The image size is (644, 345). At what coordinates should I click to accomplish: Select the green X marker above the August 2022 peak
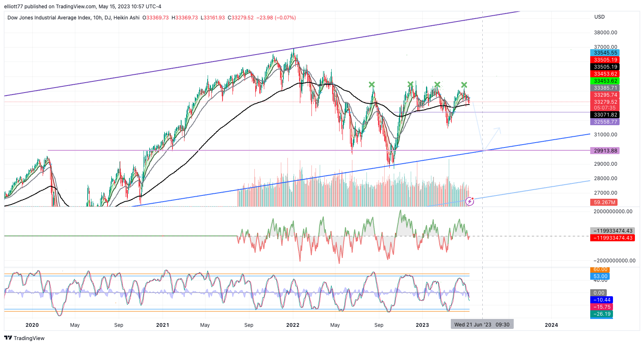(x=372, y=85)
